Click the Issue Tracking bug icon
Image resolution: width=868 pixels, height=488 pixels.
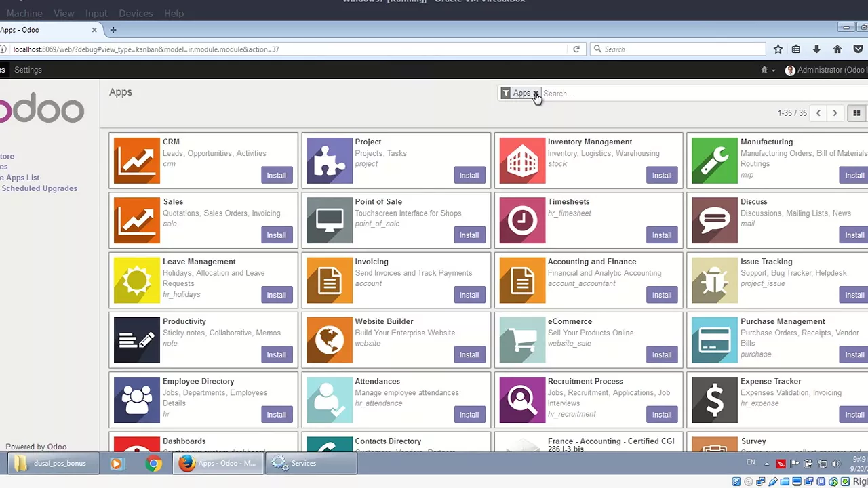point(715,280)
